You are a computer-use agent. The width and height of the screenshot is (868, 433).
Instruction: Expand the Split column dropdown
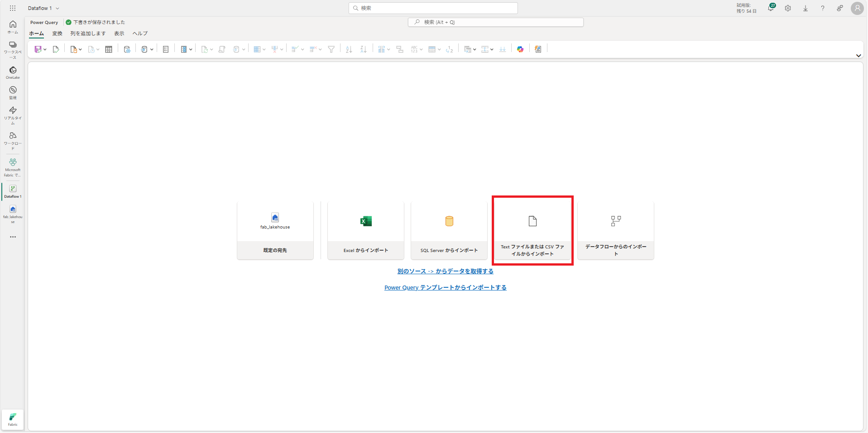coord(388,49)
